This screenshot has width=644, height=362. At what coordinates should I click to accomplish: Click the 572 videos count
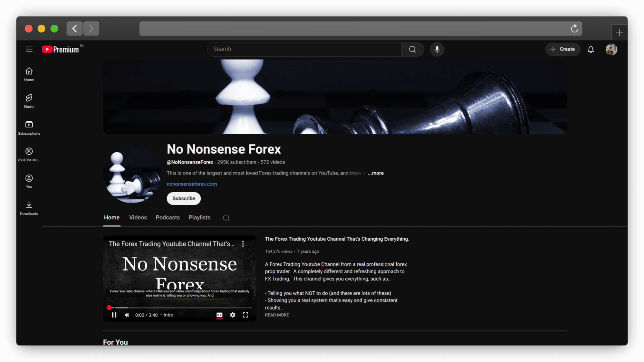coord(273,162)
